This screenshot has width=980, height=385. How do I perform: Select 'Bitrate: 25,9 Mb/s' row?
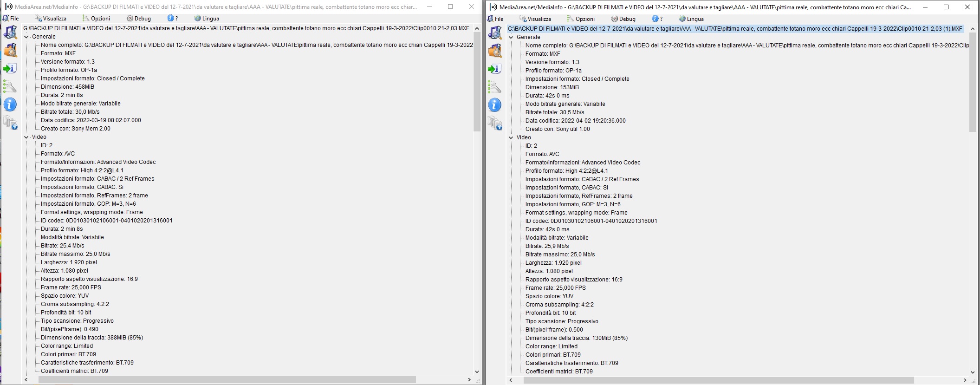547,246
